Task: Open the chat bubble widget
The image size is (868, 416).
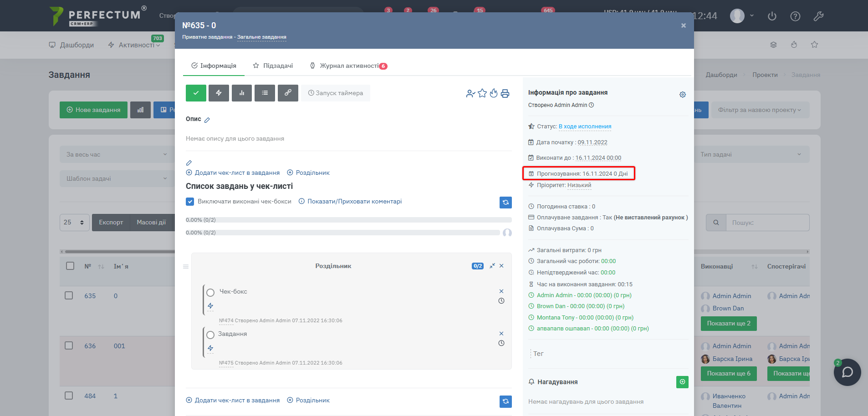Action: (847, 372)
